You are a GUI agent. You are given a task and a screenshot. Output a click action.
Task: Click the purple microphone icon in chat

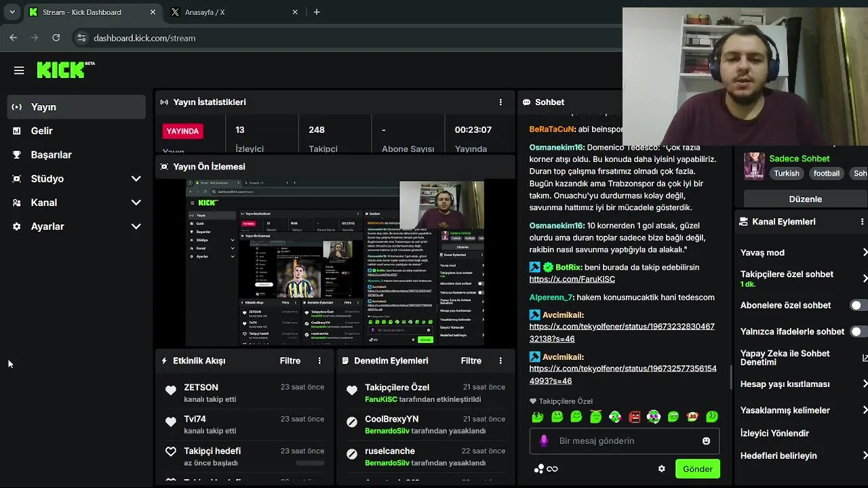click(x=543, y=441)
